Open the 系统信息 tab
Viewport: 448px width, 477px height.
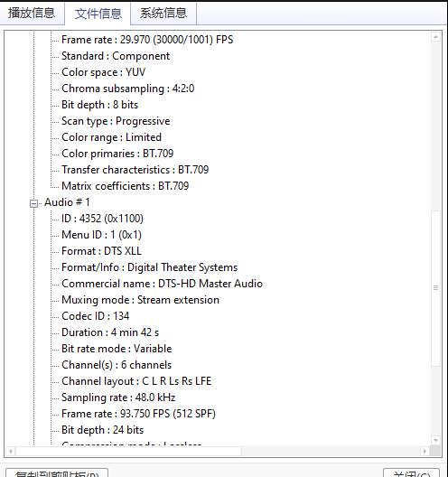tap(163, 13)
